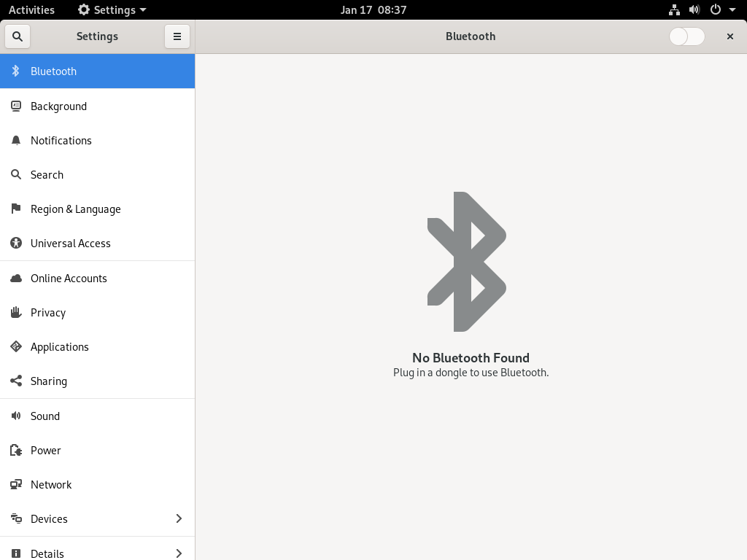Click the Details info icon in sidebar
The height and width of the screenshot is (560, 747).
[x=16, y=553]
